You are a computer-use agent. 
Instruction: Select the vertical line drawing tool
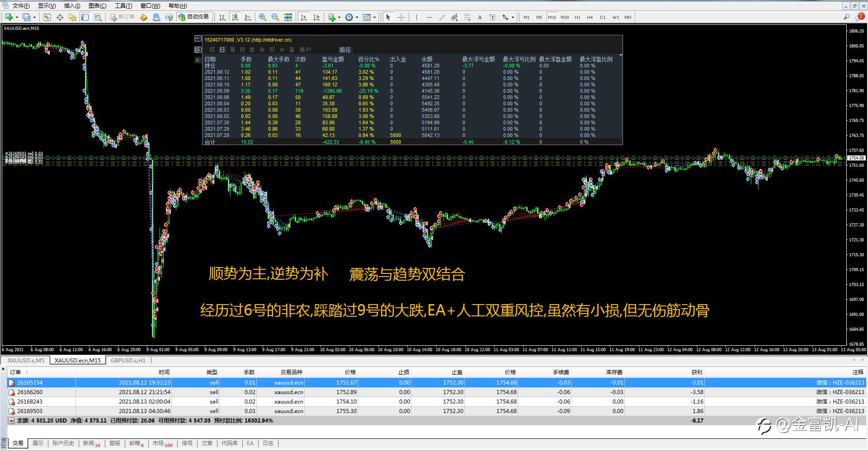point(416,17)
